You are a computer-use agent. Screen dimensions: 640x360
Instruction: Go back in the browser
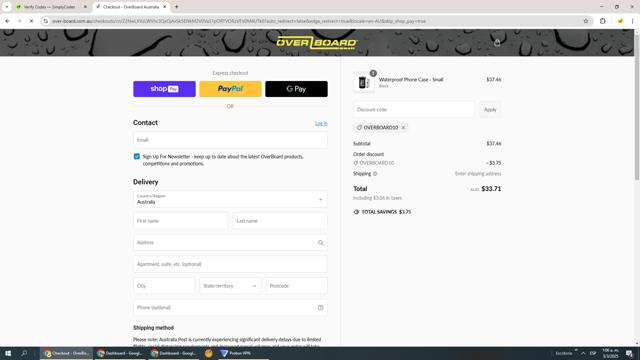7,21
